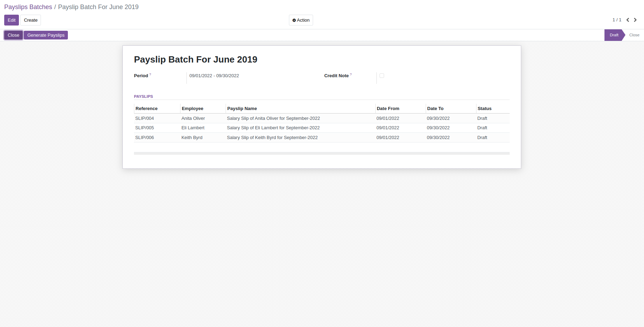Click the Edit button
This screenshot has width=644, height=327.
tap(12, 20)
